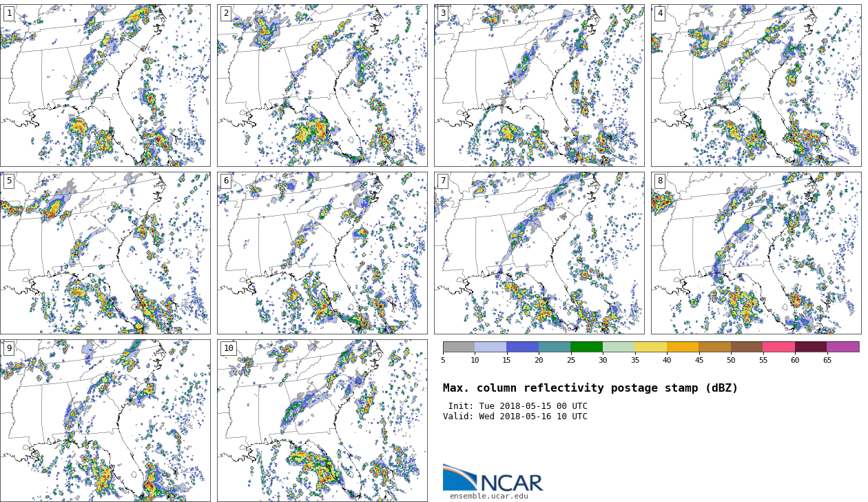
Task: Select ensemble member 6 reflectivity map
Action: [x=322, y=253]
